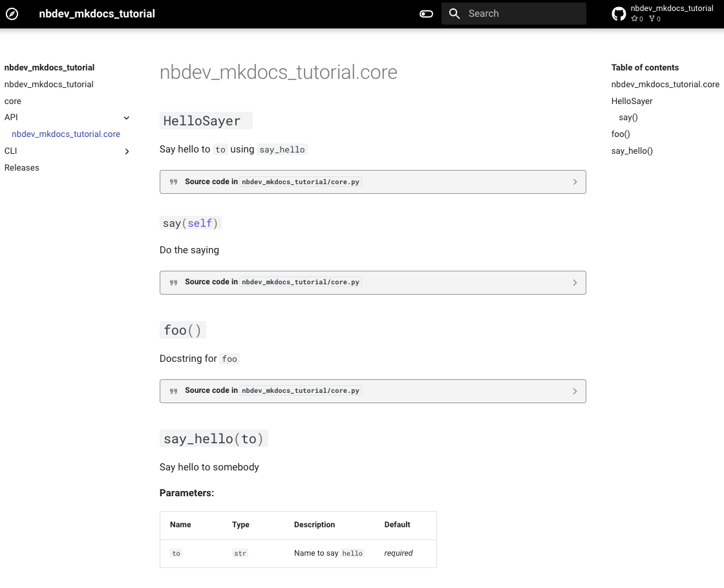This screenshot has height=588, width=724.
Task: Click the nbdev_mkdocs_tutorial site title in header
Action: point(97,14)
